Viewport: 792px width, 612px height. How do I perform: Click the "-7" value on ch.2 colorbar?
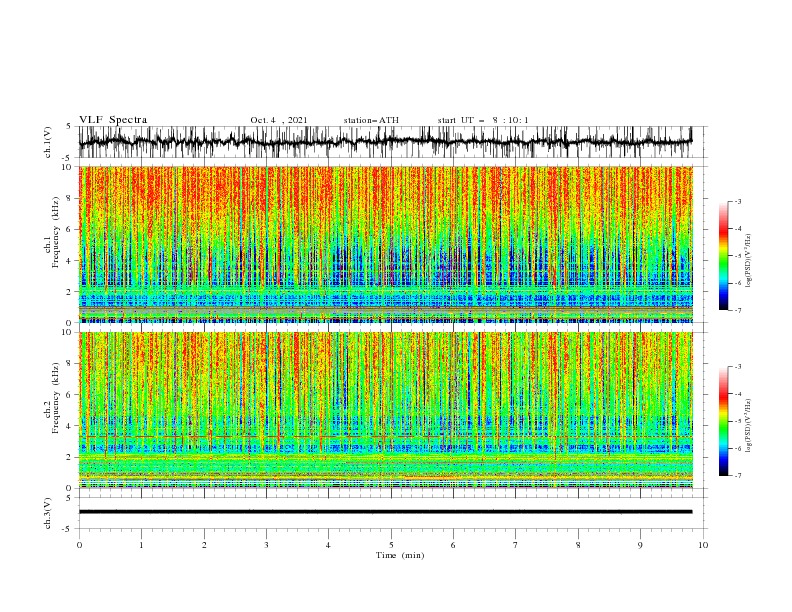pos(738,475)
